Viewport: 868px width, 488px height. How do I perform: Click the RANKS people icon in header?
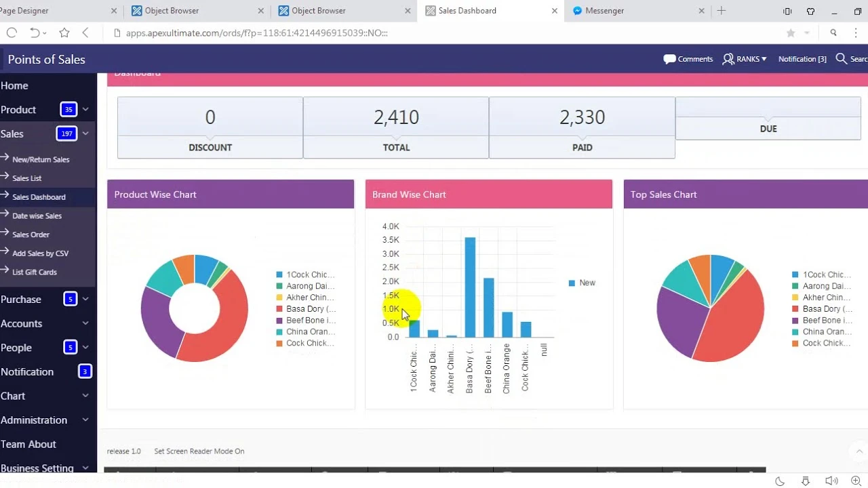(x=728, y=59)
